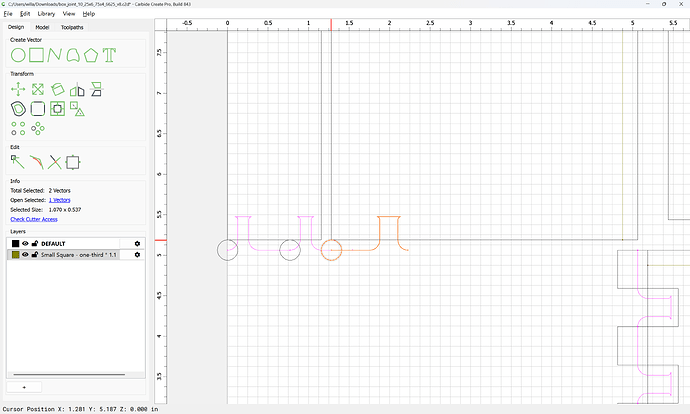Select the Create Polygon tool
Viewport: 690px width, 414px height.
coord(91,55)
